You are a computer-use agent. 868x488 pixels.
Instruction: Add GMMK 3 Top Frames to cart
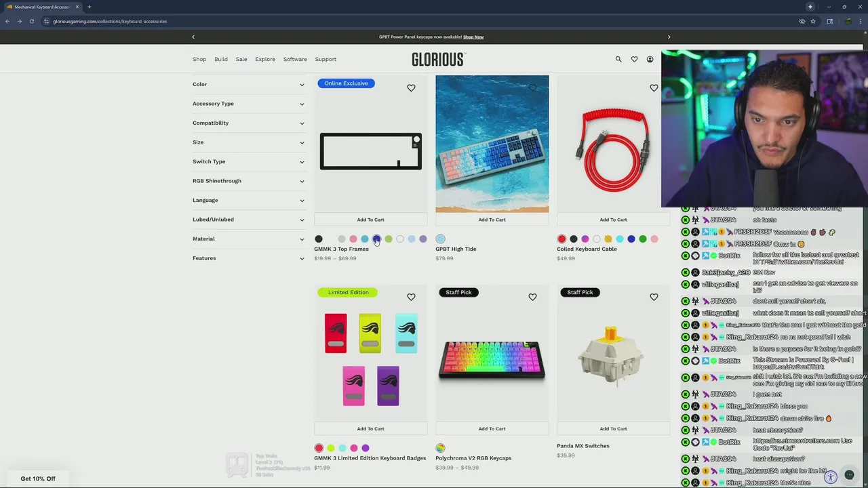370,220
